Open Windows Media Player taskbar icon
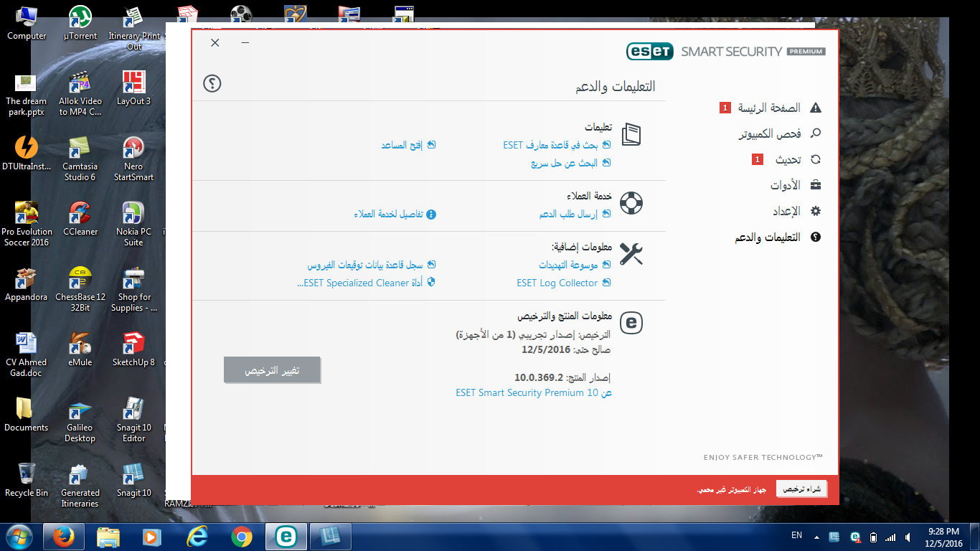 click(152, 536)
